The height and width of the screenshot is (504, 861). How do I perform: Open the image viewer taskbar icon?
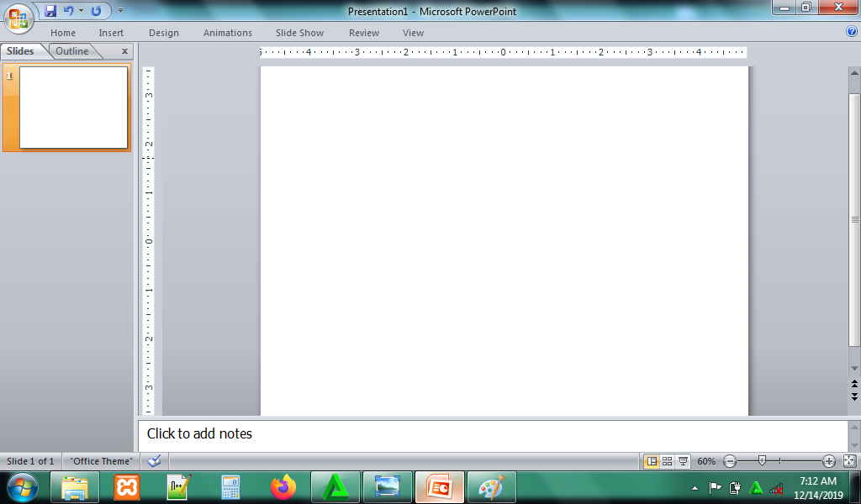tap(387, 487)
